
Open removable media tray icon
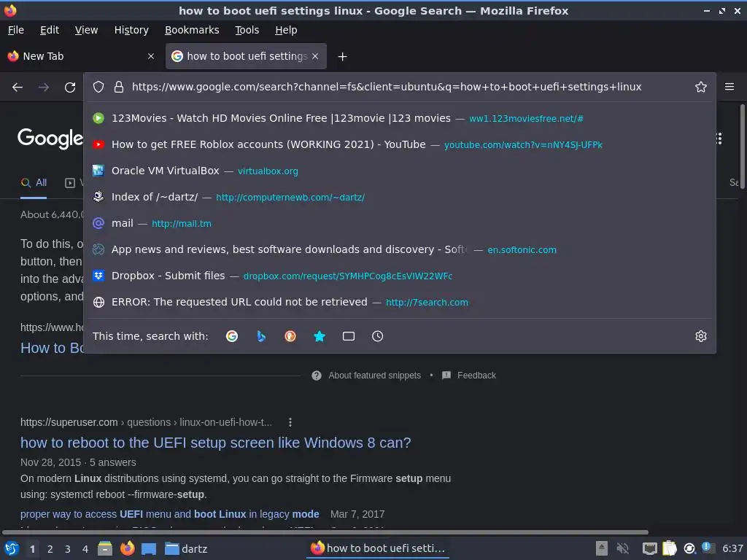coord(602,548)
